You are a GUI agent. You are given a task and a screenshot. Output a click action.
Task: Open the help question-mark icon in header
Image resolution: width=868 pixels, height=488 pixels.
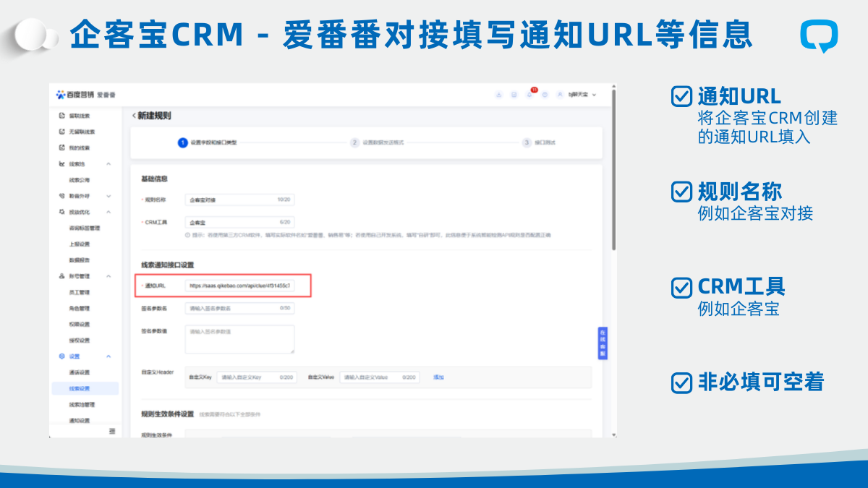coord(545,95)
